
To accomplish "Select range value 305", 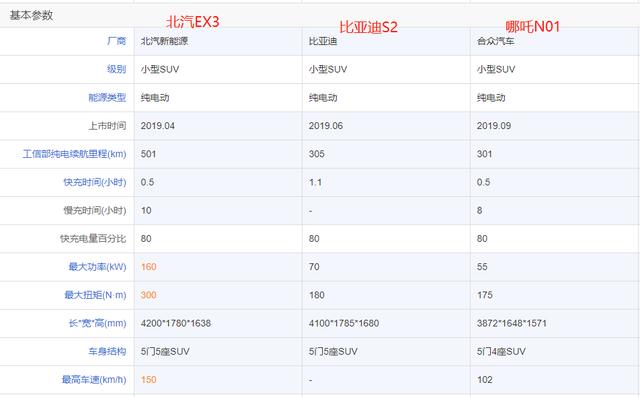I will (316, 154).
